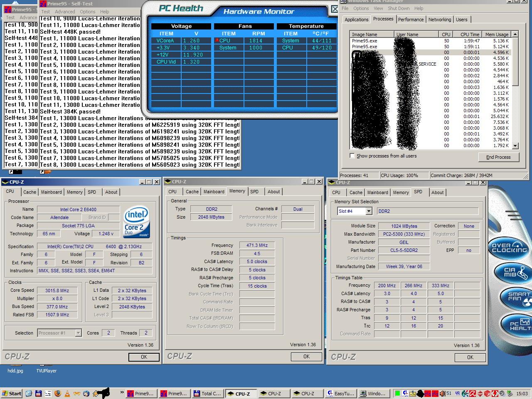Viewport: 532px width, 399px height.
Task: Switch to EasyTune taskbar button
Action: click(341, 394)
